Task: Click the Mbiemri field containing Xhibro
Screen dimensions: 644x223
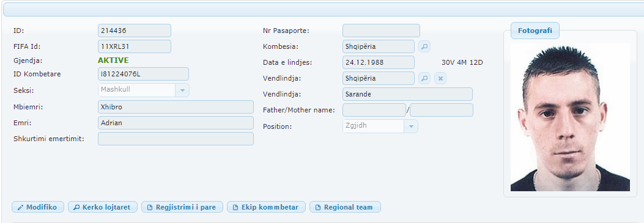Action: [176, 107]
